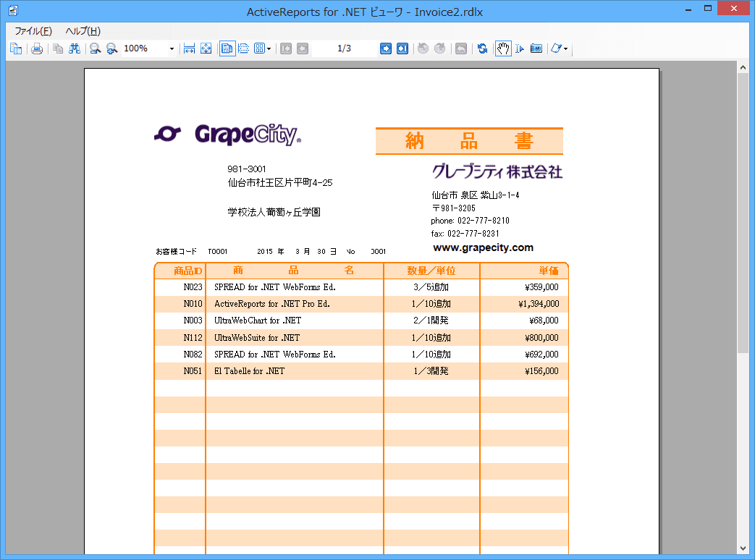Click the Zoom In magnifier
755x560 pixels.
pos(111,48)
